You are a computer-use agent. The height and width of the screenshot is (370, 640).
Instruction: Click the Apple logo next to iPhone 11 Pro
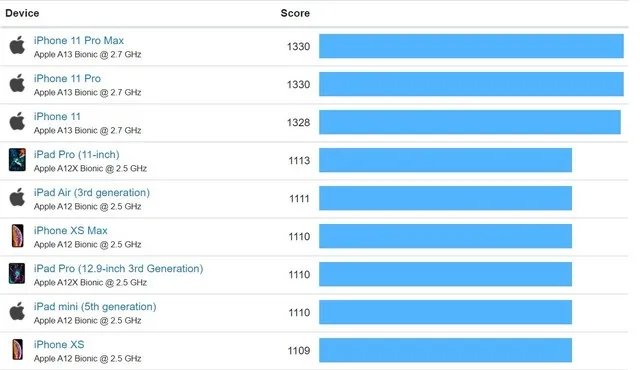click(x=17, y=83)
